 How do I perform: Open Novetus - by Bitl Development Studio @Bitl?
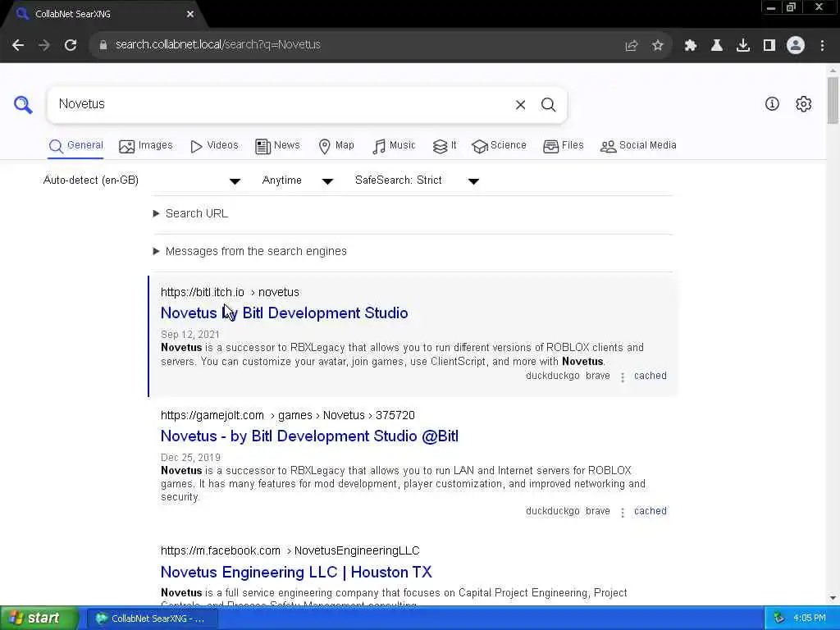pos(309,436)
